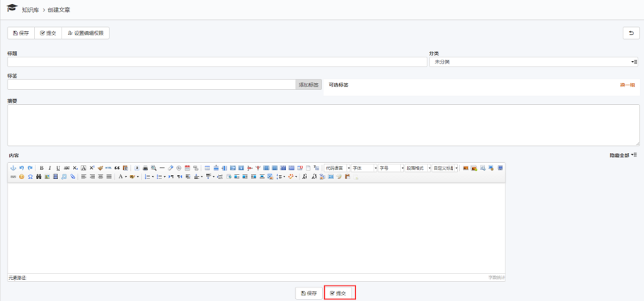Image resolution: width=644 pixels, height=301 pixels.
Task: Toggle bold formatting in editor toolbar
Action: click(x=42, y=168)
